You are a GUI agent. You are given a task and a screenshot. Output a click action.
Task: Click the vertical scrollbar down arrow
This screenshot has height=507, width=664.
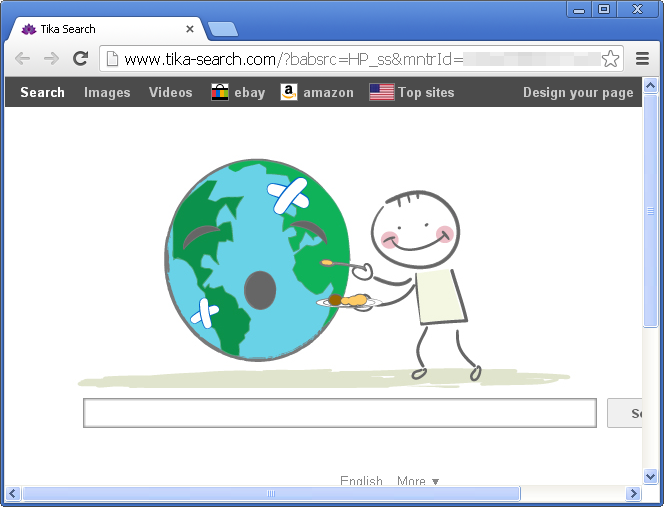pos(651,476)
